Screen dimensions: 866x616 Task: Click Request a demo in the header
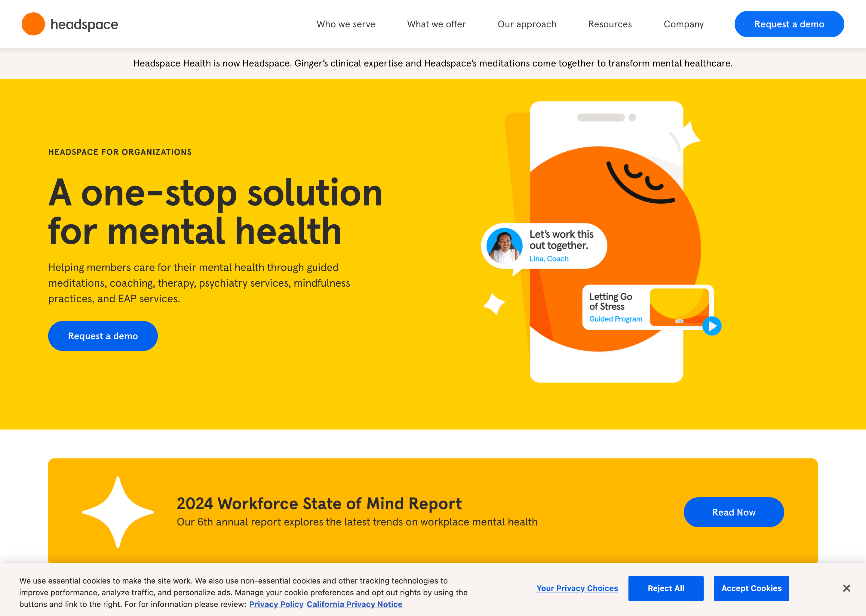click(x=789, y=24)
